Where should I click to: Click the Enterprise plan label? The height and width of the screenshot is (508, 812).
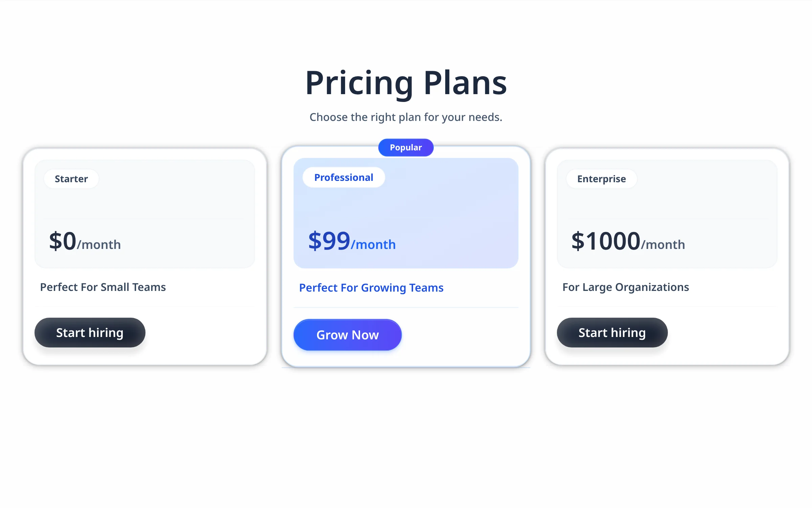coord(602,178)
